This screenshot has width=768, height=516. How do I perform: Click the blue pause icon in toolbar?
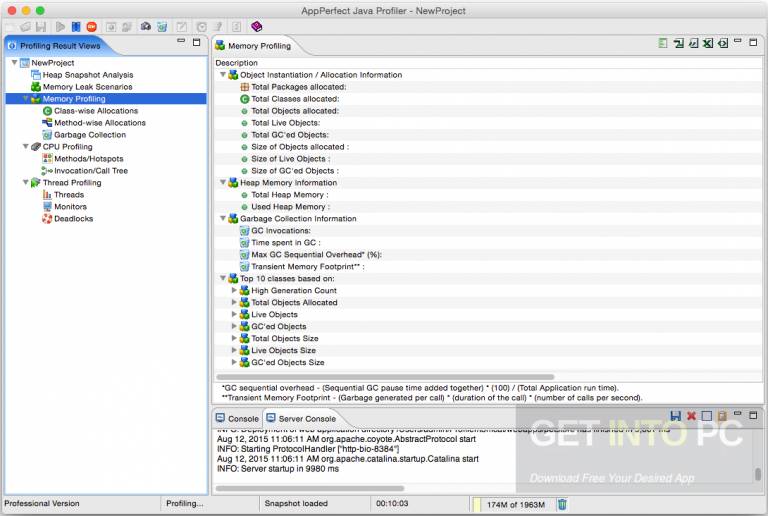pos(76,27)
